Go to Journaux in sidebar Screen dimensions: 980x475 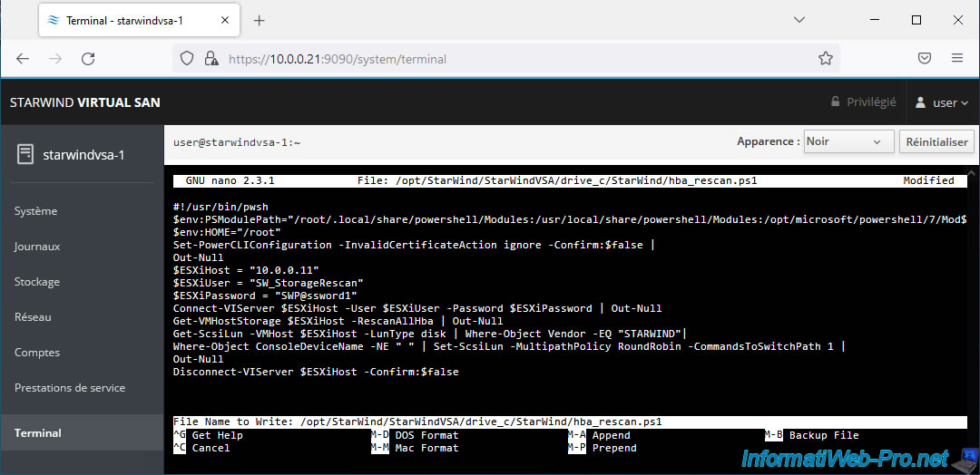(x=37, y=247)
